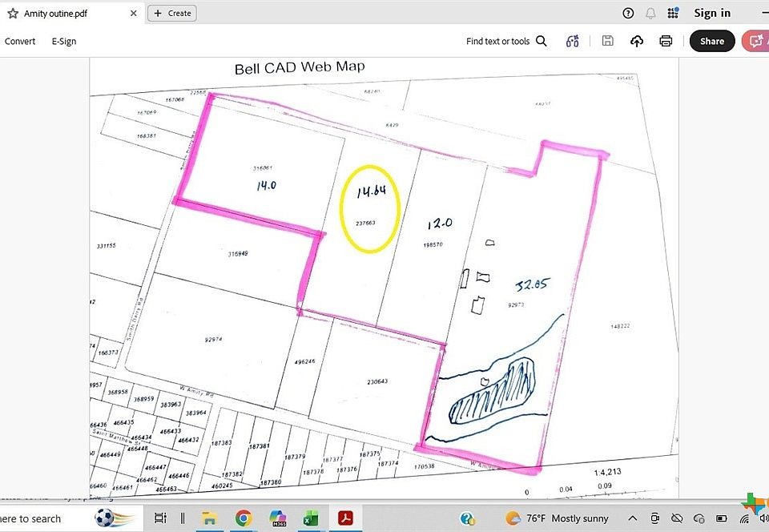Click the Create button
This screenshot has width=769, height=532.
pyautogui.click(x=172, y=14)
